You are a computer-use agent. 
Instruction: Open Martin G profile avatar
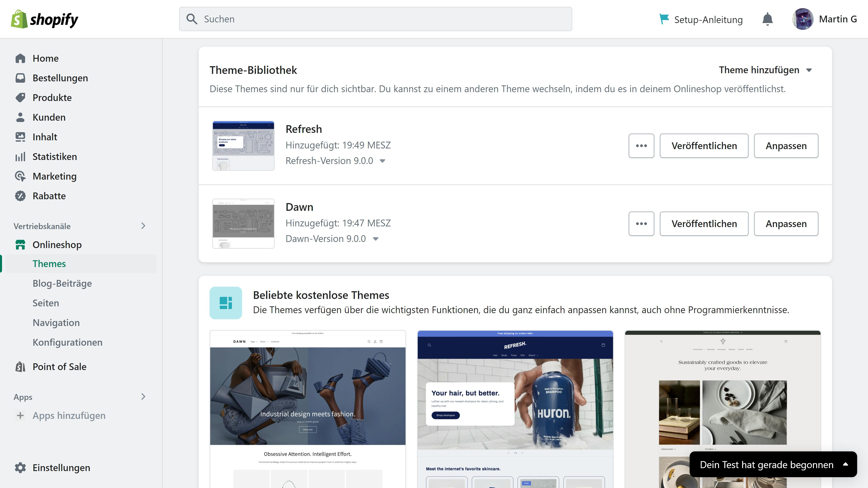802,19
